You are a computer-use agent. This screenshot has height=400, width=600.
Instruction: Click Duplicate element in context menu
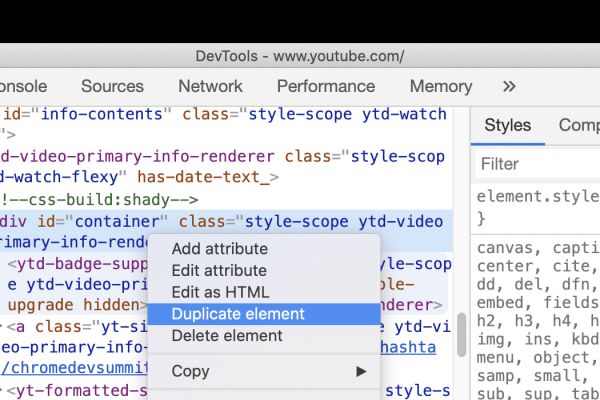[x=238, y=314]
